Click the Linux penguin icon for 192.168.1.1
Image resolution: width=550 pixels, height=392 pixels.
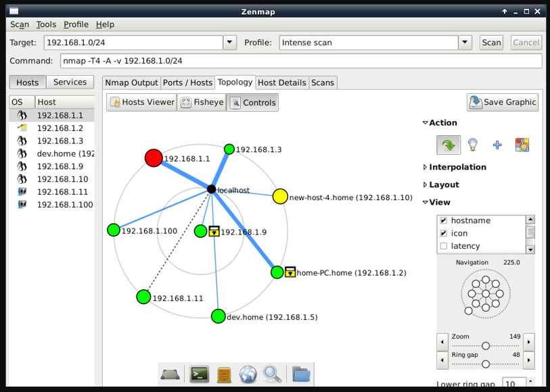point(22,116)
